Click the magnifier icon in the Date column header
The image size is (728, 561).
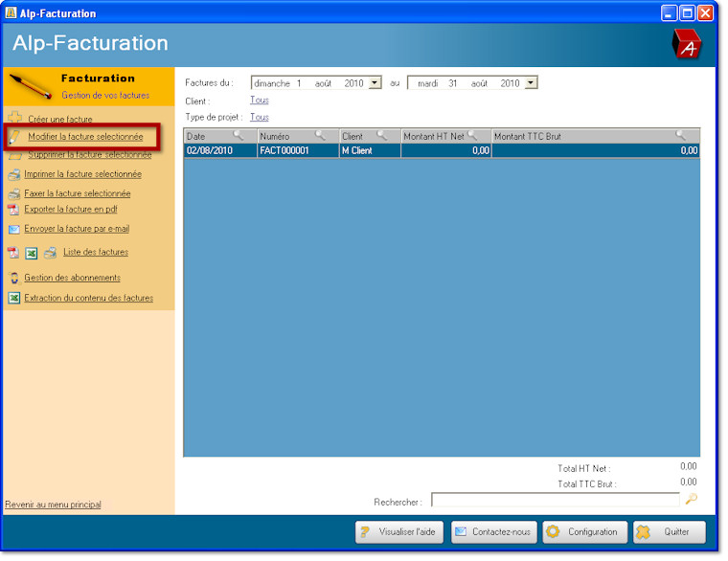(239, 137)
